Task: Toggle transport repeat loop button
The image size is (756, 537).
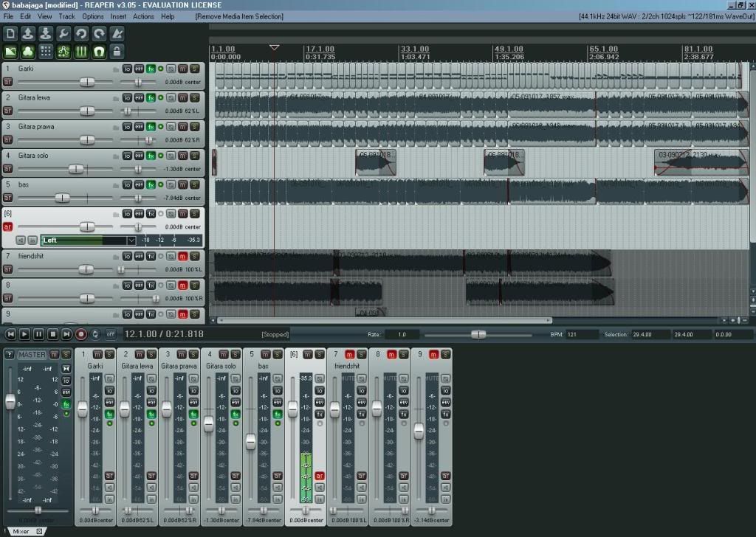Action: click(95, 333)
